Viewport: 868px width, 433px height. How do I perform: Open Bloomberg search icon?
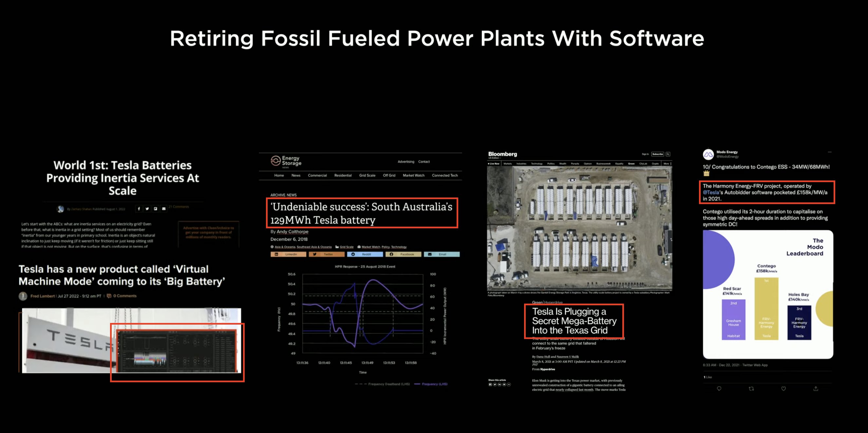(668, 154)
